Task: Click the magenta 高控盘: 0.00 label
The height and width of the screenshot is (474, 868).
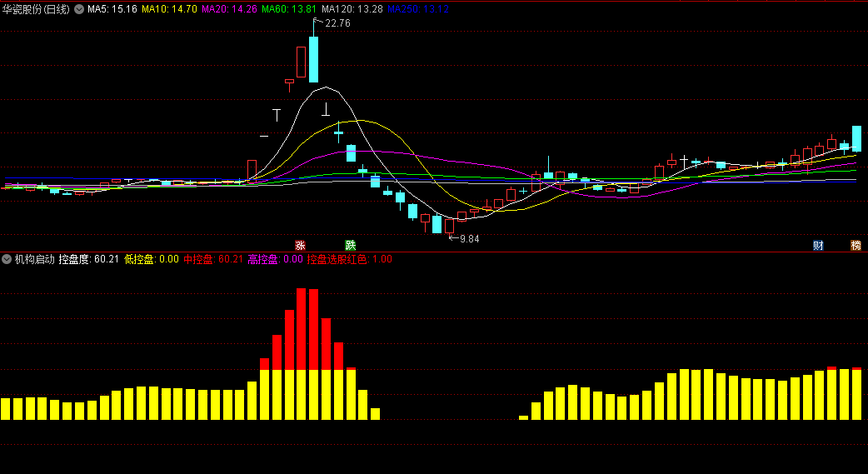Action: pos(275,258)
